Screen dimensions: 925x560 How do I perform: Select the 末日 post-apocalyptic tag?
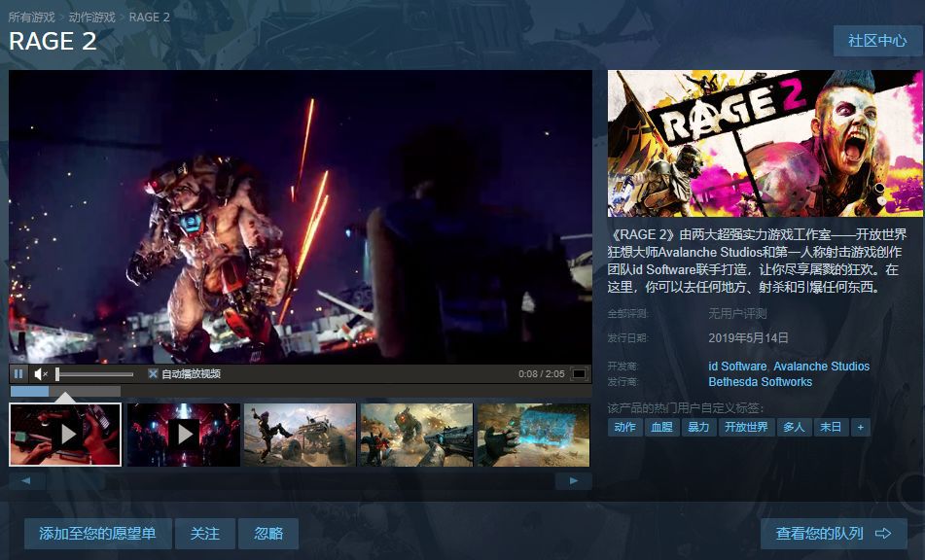click(x=831, y=427)
